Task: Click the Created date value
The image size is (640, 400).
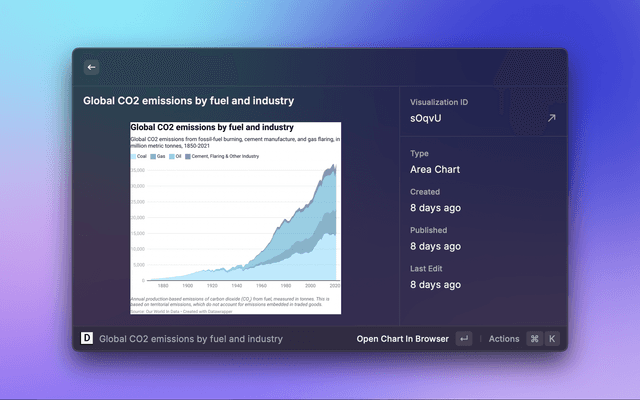Action: (x=436, y=208)
